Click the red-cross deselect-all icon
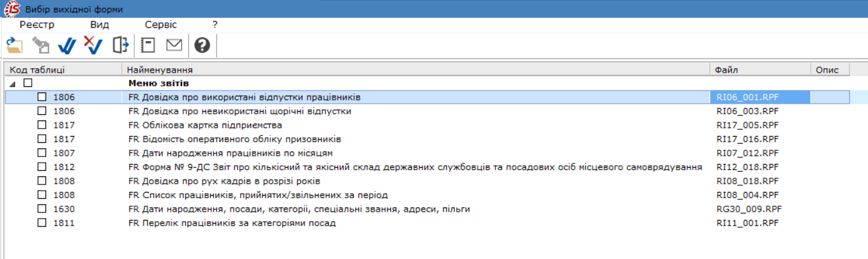Viewport: 868px width, 259px height. 93,45
